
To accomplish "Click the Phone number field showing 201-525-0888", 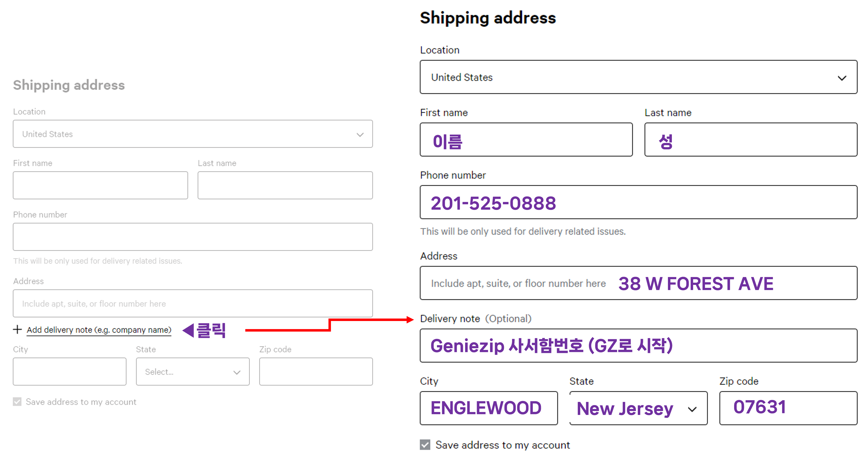I will [x=639, y=202].
